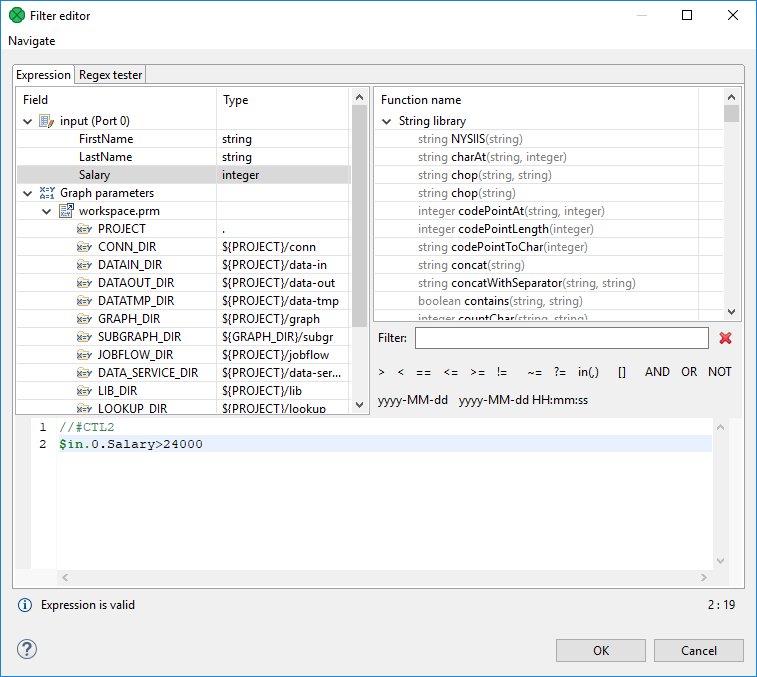Insert the AND operator
The height and width of the screenshot is (677, 757).
click(x=657, y=372)
